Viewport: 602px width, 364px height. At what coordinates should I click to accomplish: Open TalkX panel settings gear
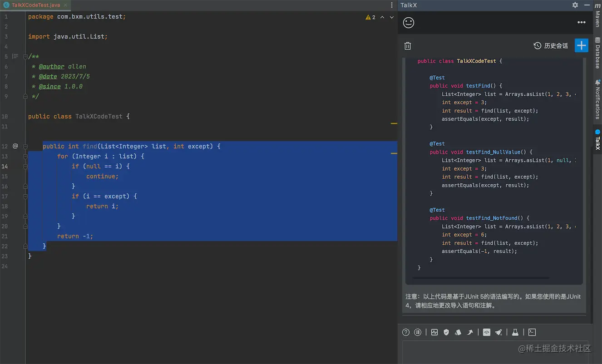[x=575, y=5]
